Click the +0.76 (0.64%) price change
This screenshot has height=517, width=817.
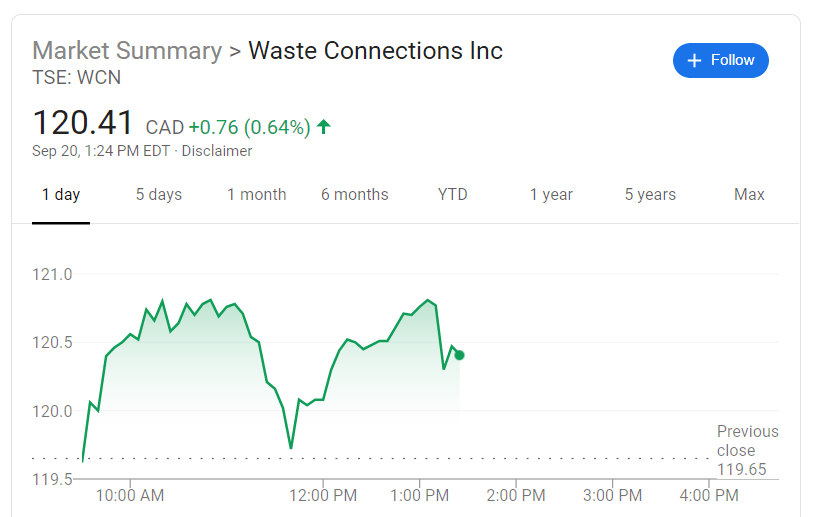(x=249, y=127)
